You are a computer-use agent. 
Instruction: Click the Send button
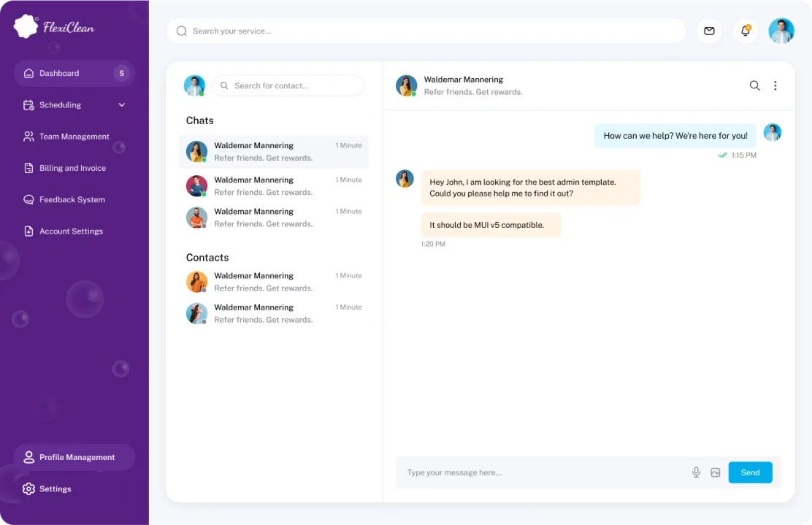[x=750, y=472]
